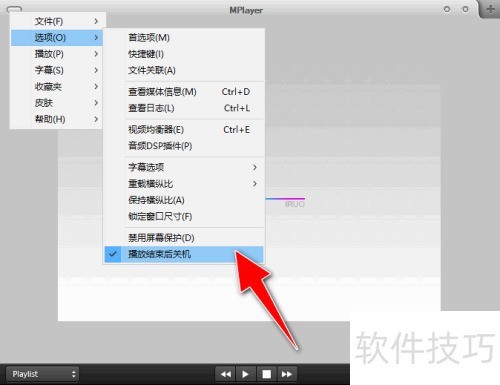Choose 首选项(M) preferences entry
The width and height of the screenshot is (500, 385).
pyautogui.click(x=184, y=38)
